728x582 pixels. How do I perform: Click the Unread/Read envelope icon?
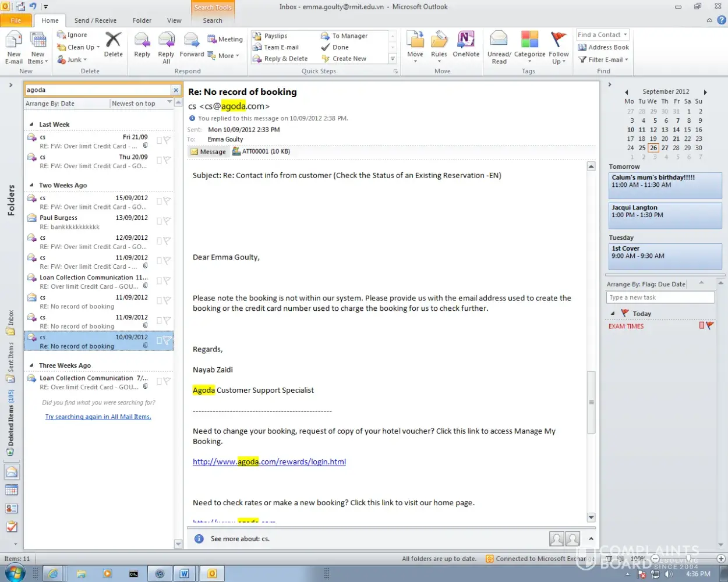tap(499, 40)
